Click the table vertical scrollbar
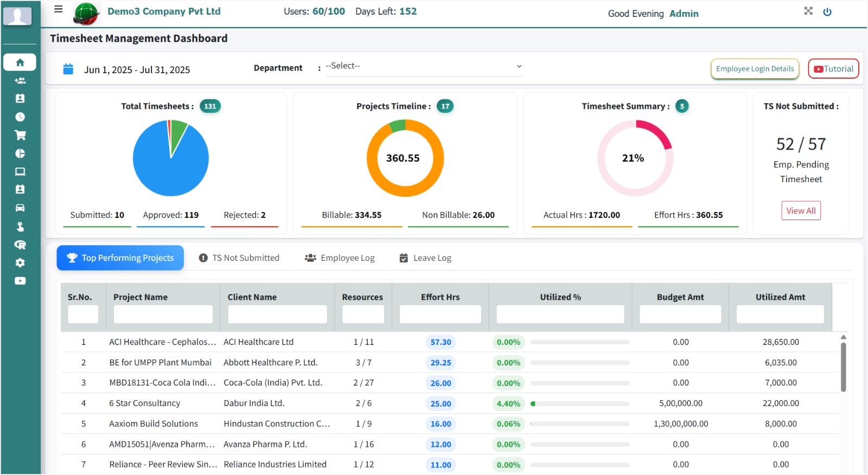The height and width of the screenshot is (475, 868). (x=843, y=367)
